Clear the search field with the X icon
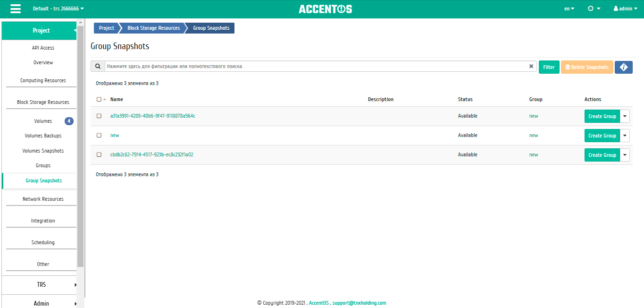 tap(531, 66)
